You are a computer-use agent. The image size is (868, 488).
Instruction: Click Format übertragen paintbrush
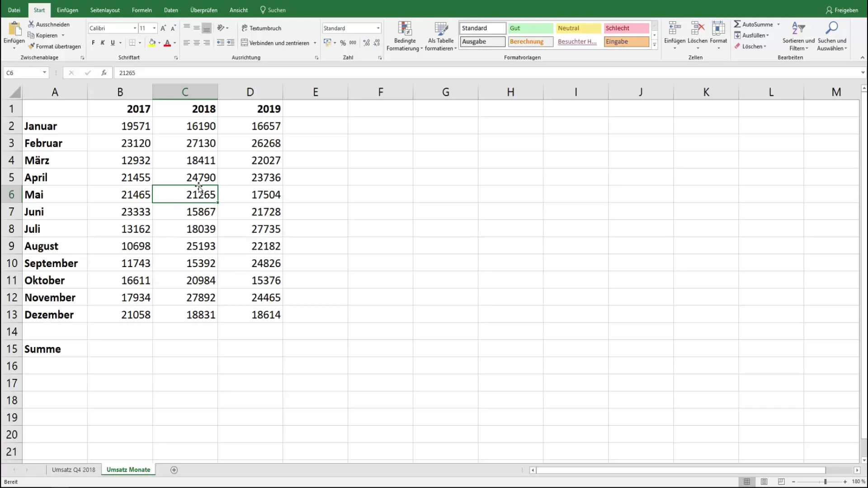click(x=31, y=46)
